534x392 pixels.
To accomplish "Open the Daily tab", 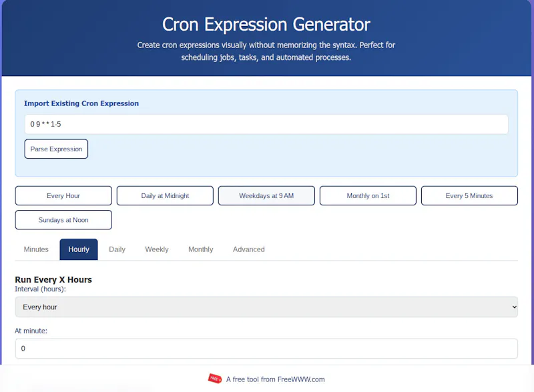I will click(117, 249).
